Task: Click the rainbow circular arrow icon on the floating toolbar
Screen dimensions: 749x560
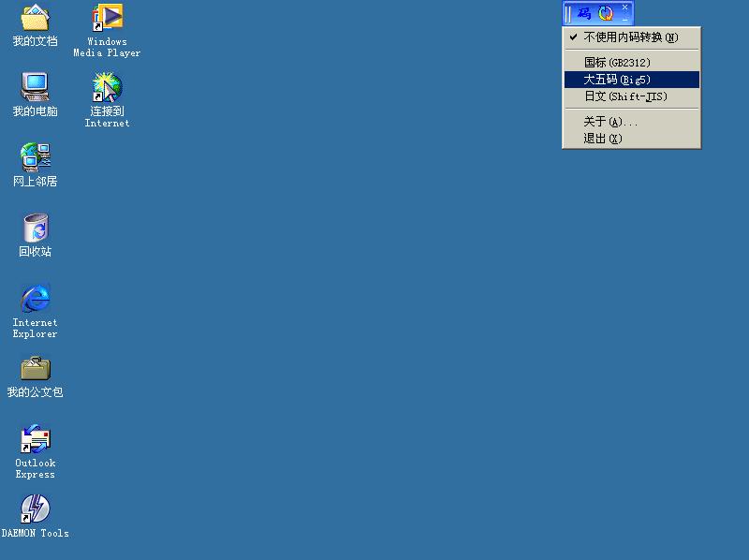Action: (x=606, y=13)
